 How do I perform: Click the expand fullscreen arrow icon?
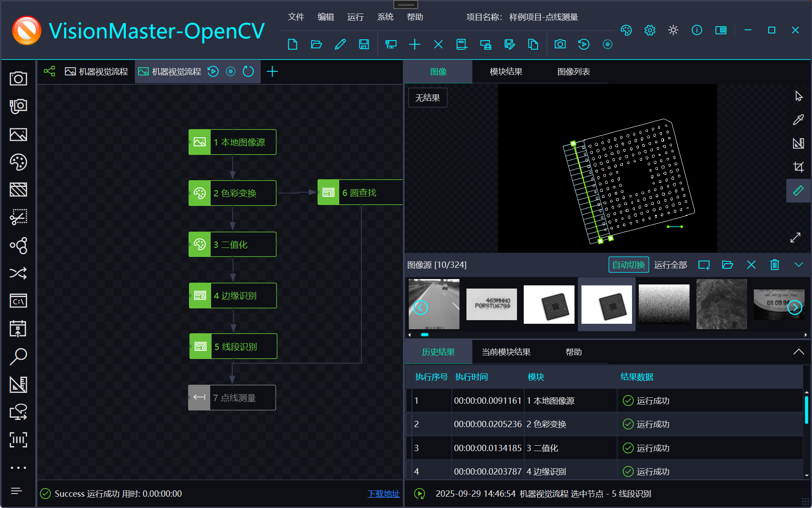795,238
